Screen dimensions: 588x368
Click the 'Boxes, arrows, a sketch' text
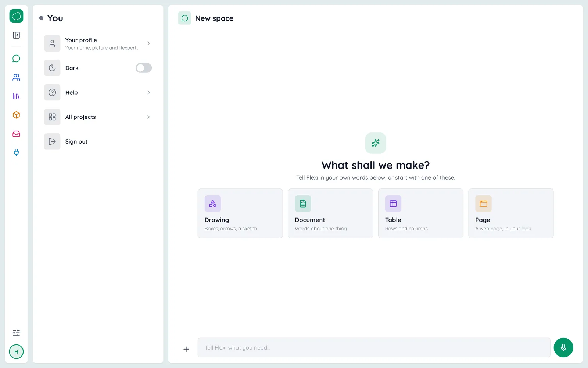click(x=231, y=229)
